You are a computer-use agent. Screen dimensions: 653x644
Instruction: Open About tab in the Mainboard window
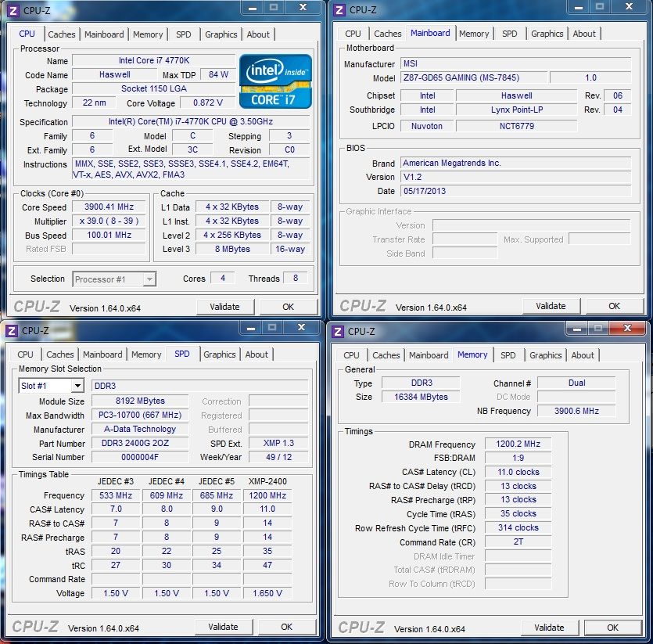584,34
